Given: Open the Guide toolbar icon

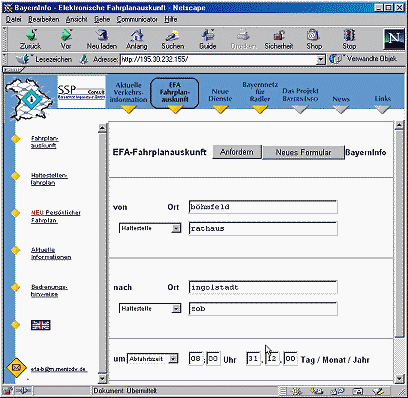Looking at the screenshot, I should click(208, 35).
